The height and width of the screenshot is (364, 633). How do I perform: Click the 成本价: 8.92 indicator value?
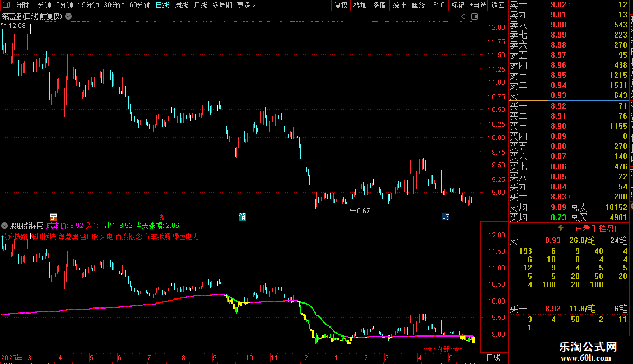point(64,226)
